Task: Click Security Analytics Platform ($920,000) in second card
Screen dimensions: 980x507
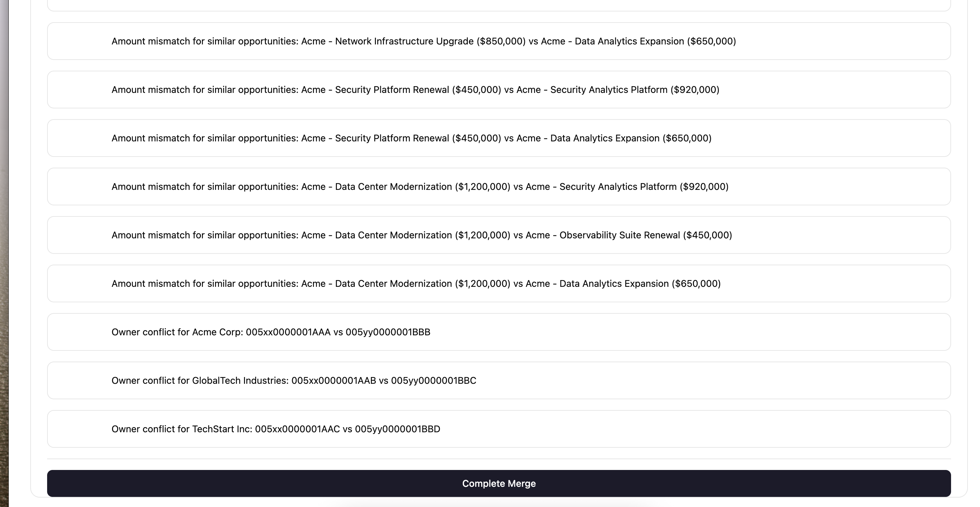Action: point(635,90)
